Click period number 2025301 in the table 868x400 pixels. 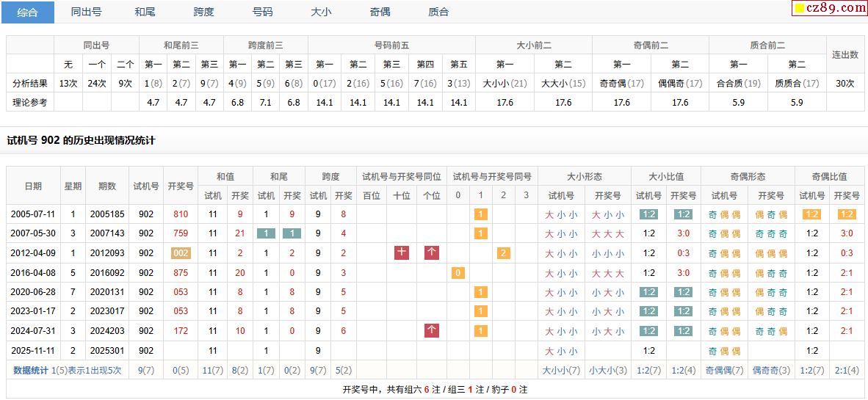click(x=107, y=351)
